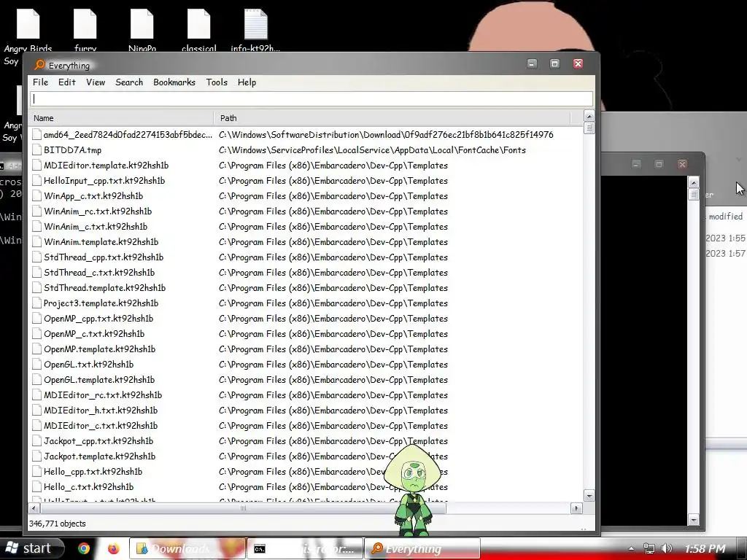Click the file icon of Project3.template.kt92hsh1b
This screenshot has height=560, width=747.
[36, 303]
